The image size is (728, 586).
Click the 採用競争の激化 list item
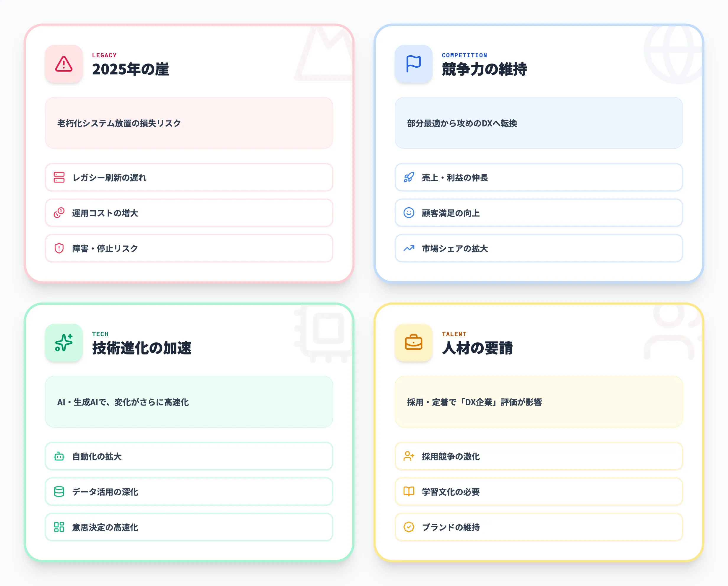[539, 456]
